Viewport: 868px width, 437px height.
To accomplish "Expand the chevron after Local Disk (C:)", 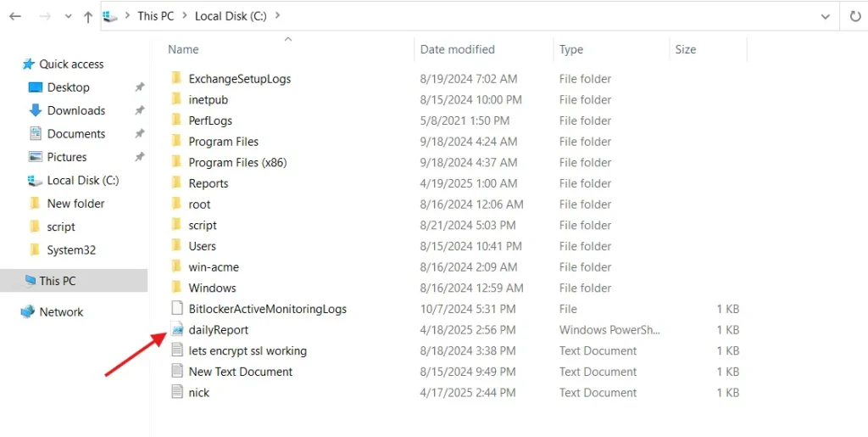I will click(278, 16).
